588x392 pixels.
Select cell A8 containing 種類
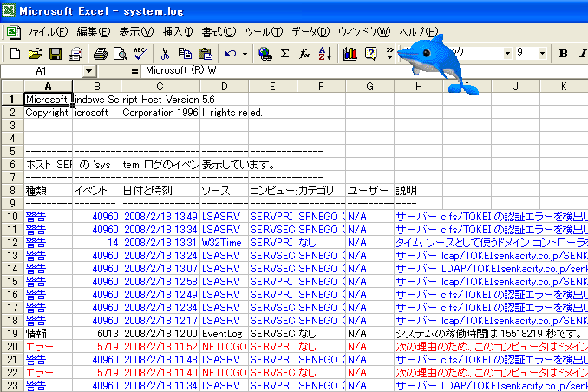tap(48, 191)
